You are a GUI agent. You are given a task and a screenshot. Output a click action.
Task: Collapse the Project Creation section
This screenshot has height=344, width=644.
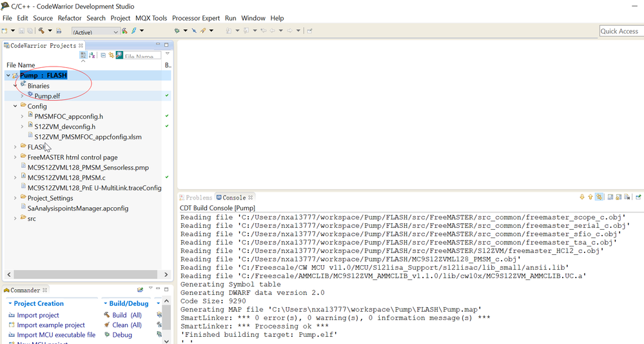click(10, 303)
